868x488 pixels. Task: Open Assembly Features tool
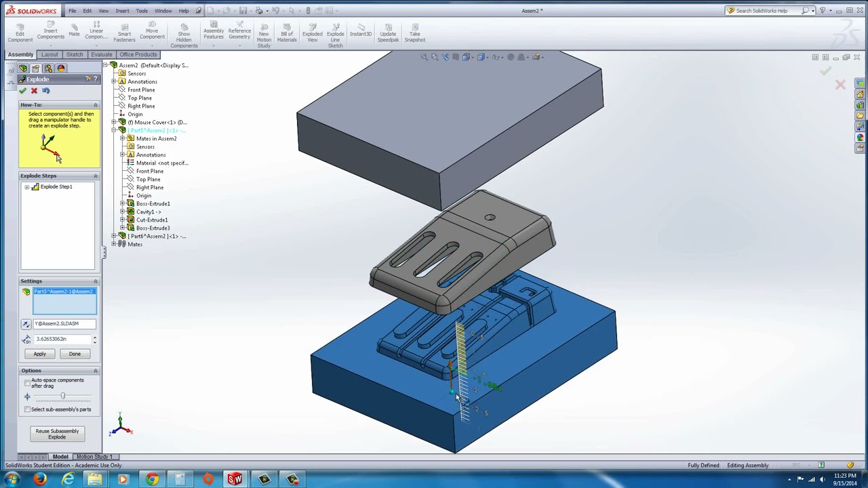(x=214, y=33)
